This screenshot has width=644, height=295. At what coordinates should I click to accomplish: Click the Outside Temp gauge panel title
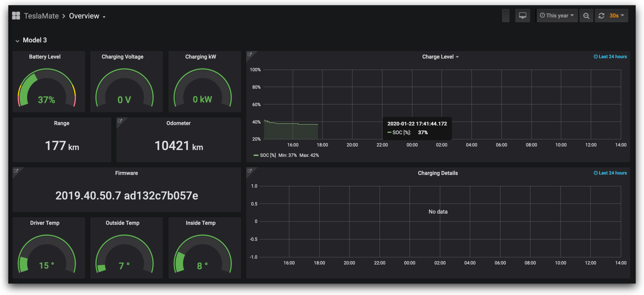click(122, 223)
